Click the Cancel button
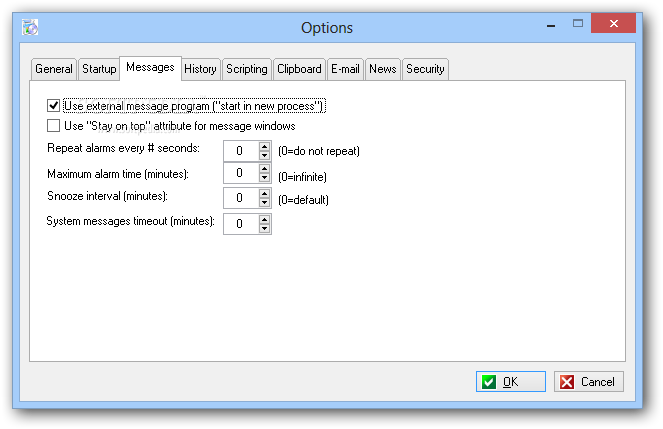 pyautogui.click(x=589, y=382)
